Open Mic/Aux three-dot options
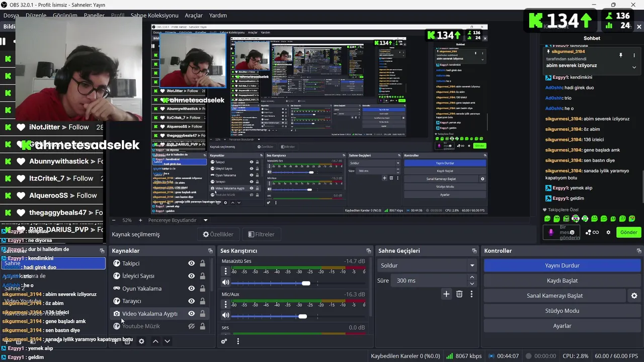The image size is (644, 362). (x=226, y=305)
